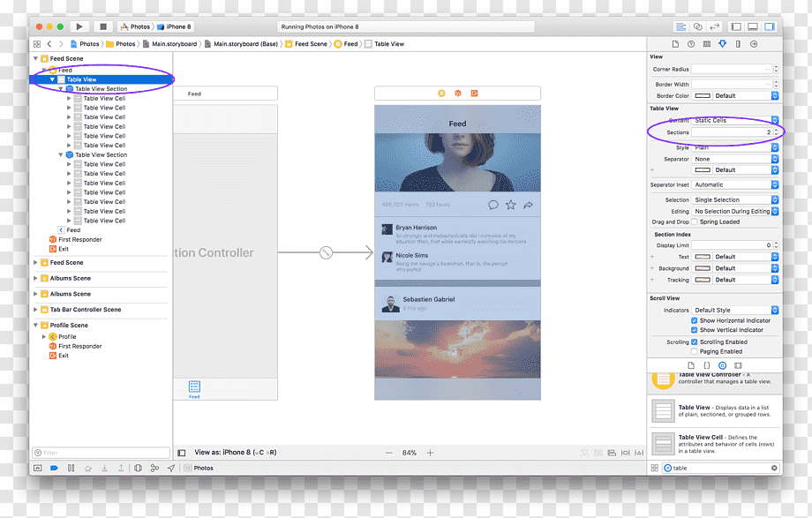The width and height of the screenshot is (812, 518).
Task: Show the Identity inspector icon
Action: pos(707,44)
